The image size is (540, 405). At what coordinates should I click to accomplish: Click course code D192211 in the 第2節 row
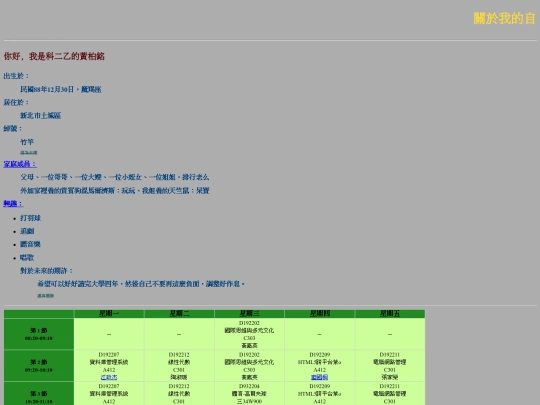point(390,354)
